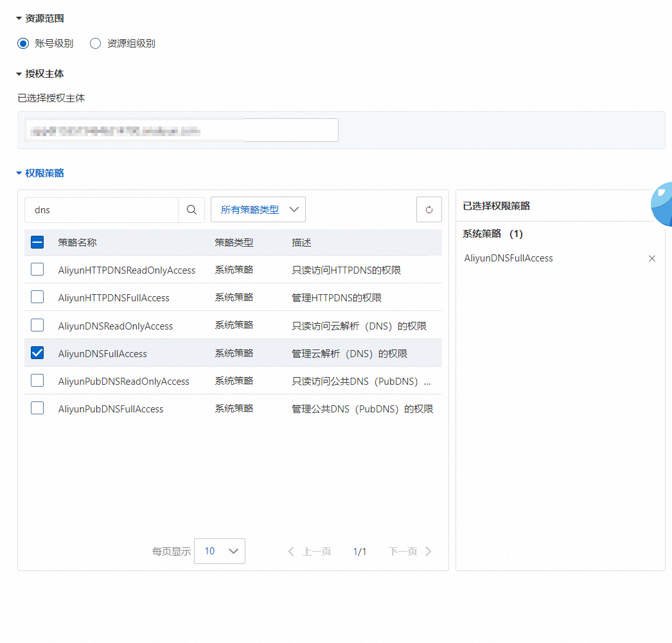
Task: Select the 资源组级别 radio button
Action: tap(95, 43)
